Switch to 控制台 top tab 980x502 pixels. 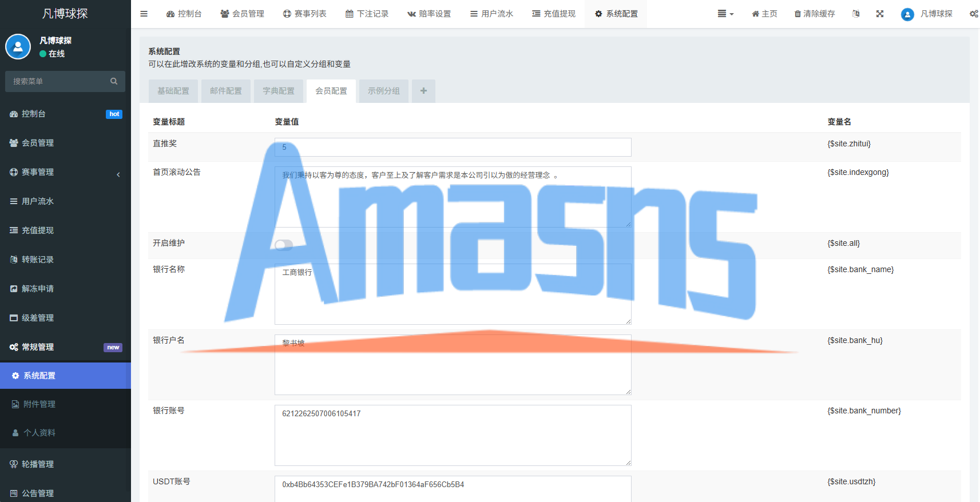pos(184,14)
